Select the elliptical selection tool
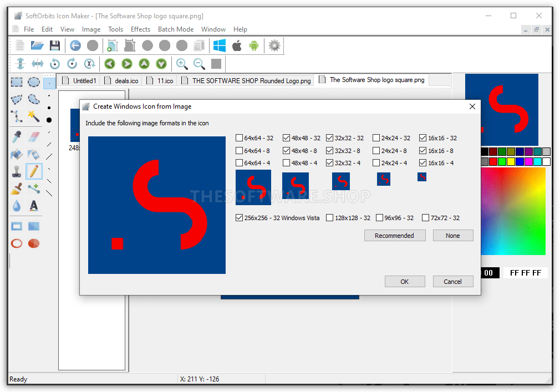Image resolution: width=560 pixels, height=392 pixels. click(x=34, y=82)
